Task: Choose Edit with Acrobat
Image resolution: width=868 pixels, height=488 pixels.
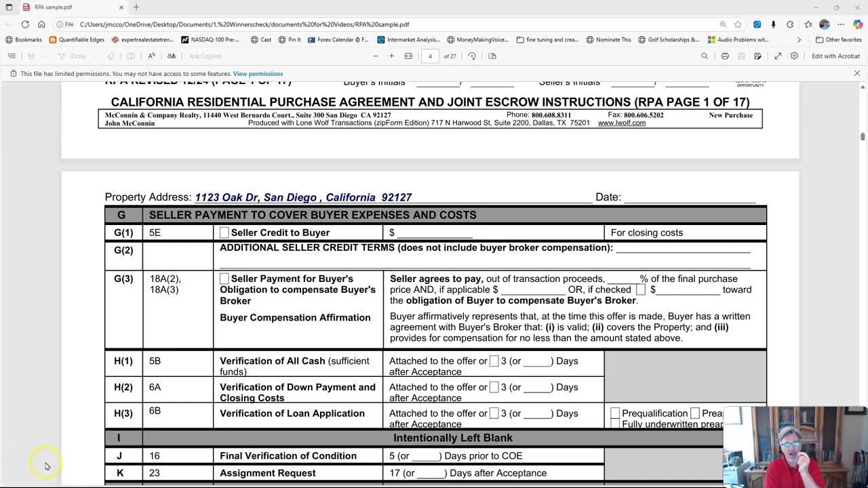Action: (x=835, y=56)
